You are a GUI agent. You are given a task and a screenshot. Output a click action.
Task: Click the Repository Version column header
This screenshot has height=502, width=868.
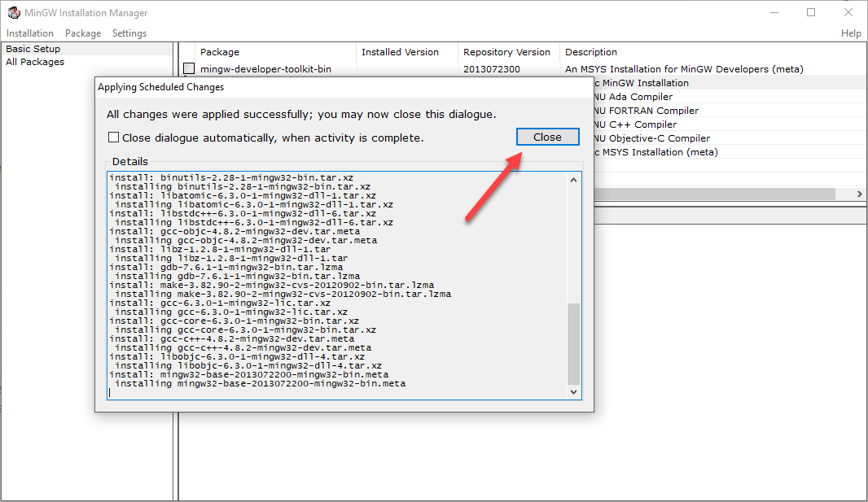click(509, 52)
